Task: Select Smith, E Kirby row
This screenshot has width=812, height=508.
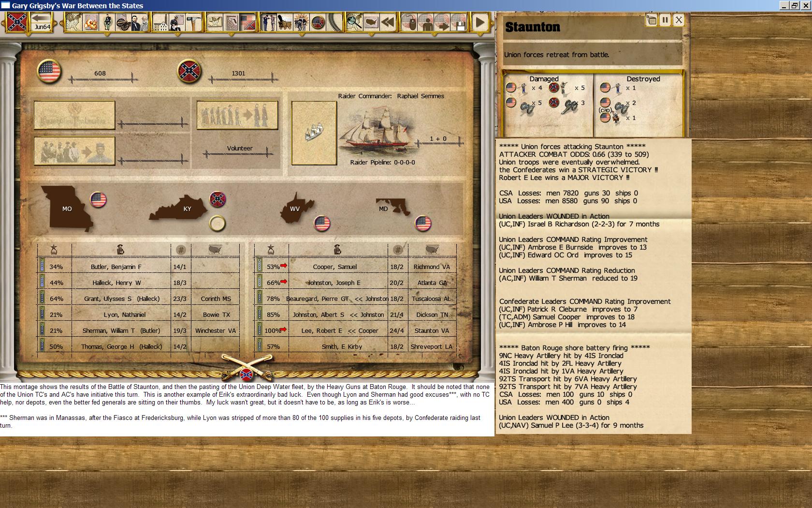Action: pyautogui.click(x=355, y=346)
